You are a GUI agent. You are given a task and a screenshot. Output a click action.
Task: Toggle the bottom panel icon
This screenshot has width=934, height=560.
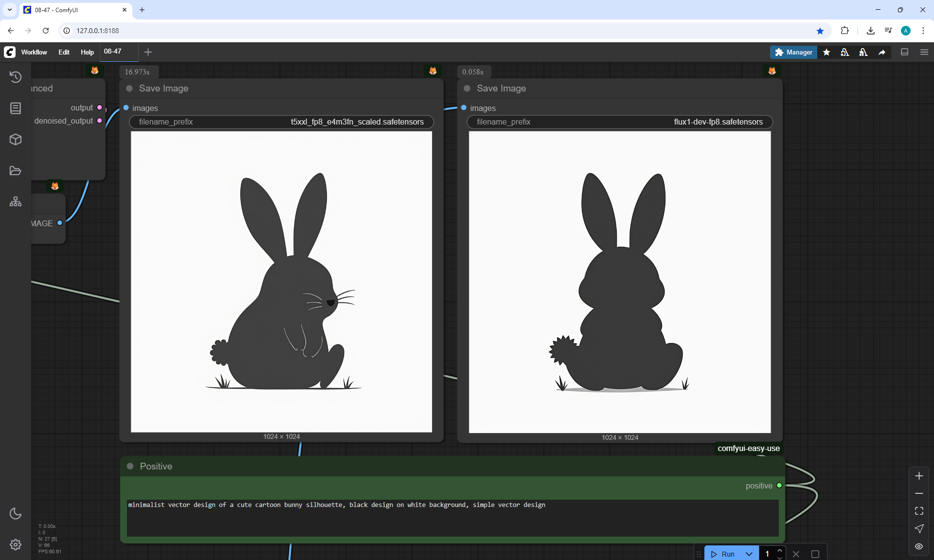tap(905, 52)
